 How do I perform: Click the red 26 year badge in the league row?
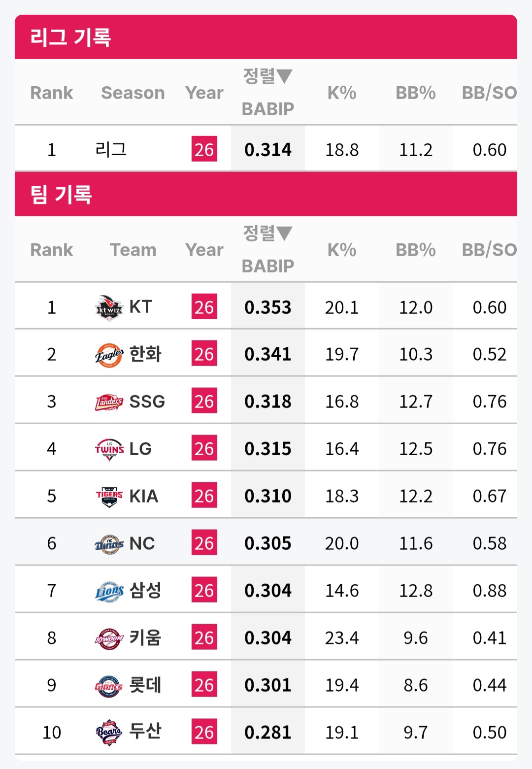tap(204, 149)
